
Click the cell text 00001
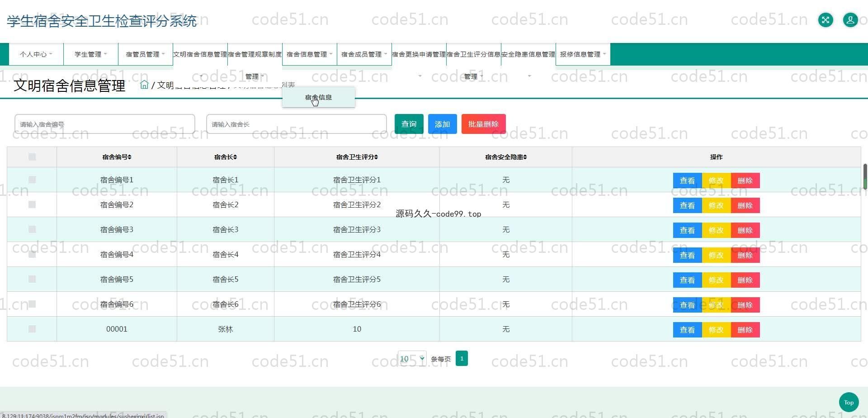coord(117,329)
